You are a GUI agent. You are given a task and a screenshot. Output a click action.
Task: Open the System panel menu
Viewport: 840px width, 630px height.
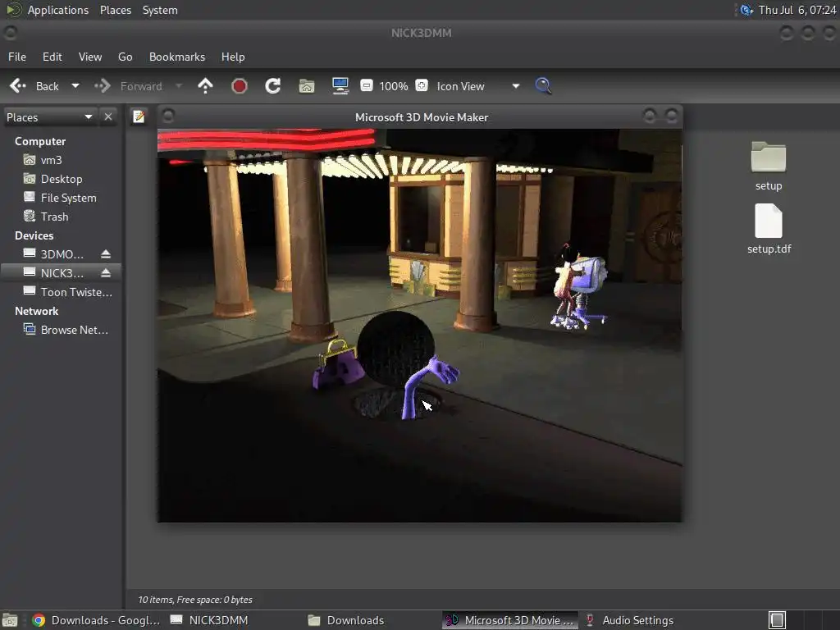(160, 10)
